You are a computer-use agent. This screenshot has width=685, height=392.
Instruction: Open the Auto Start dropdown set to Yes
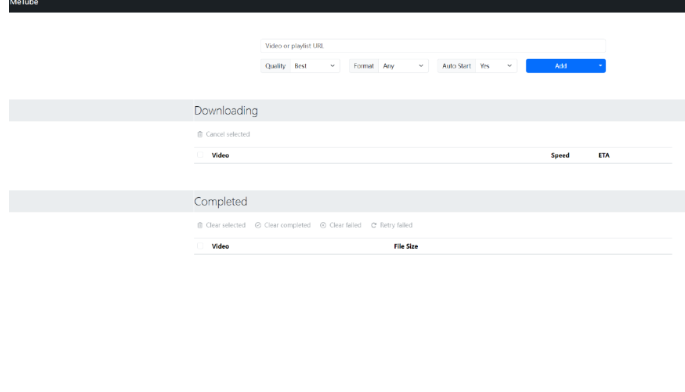(496, 66)
